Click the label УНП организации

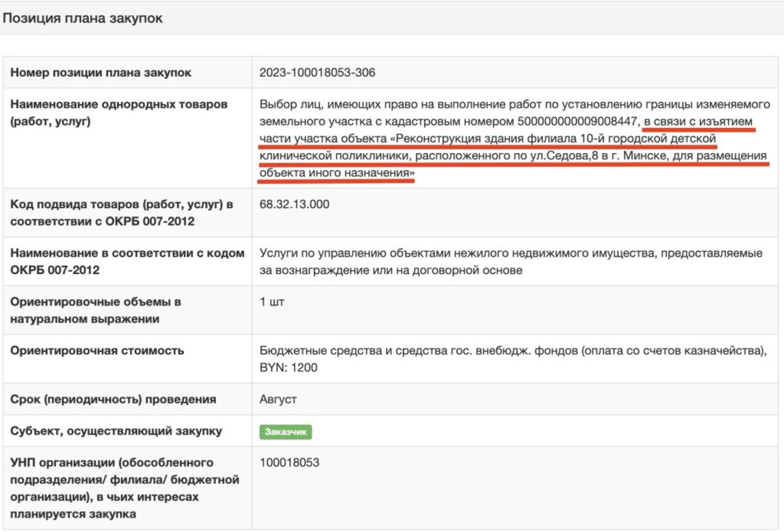point(125,488)
